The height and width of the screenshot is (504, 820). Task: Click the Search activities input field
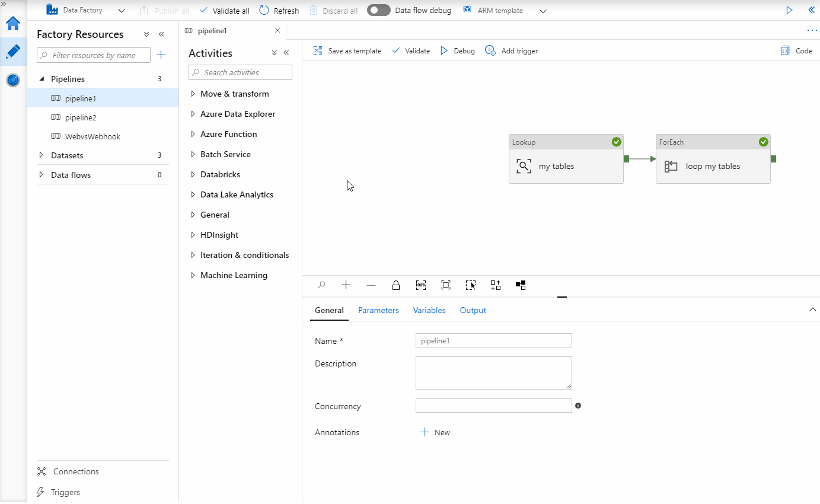(240, 72)
